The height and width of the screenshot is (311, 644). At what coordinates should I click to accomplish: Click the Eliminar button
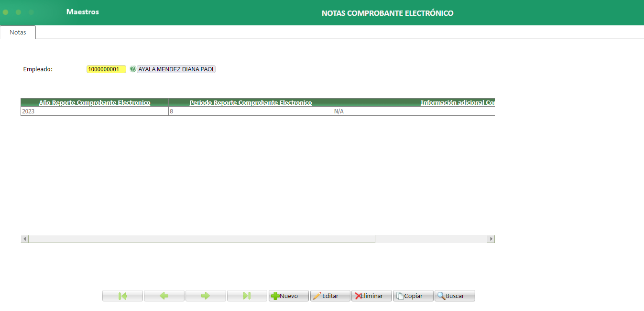pyautogui.click(x=372, y=296)
